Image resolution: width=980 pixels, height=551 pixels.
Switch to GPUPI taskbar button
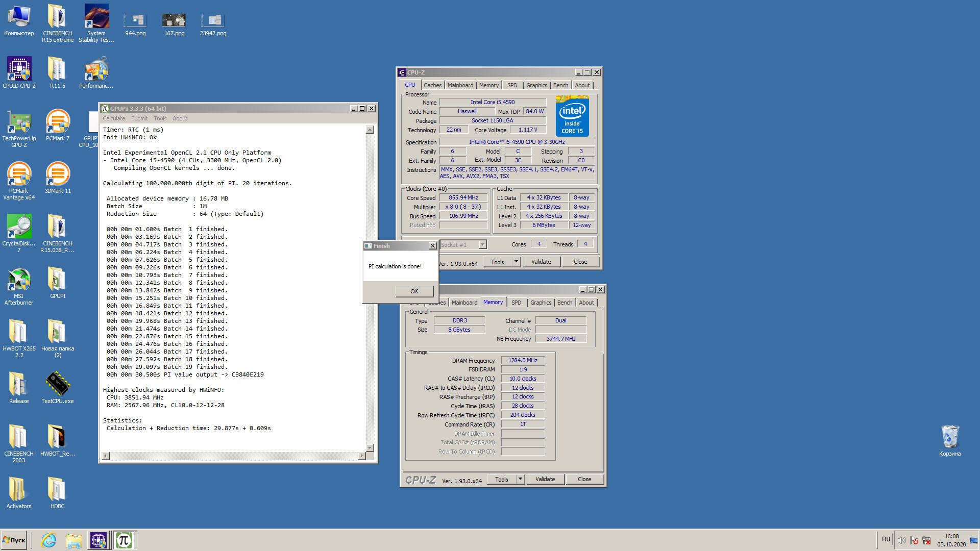124,540
